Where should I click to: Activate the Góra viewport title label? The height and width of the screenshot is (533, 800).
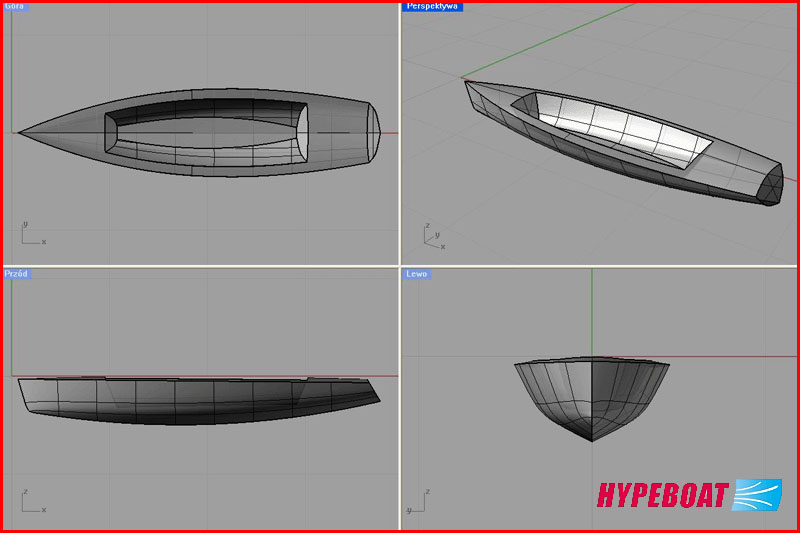pos(14,6)
